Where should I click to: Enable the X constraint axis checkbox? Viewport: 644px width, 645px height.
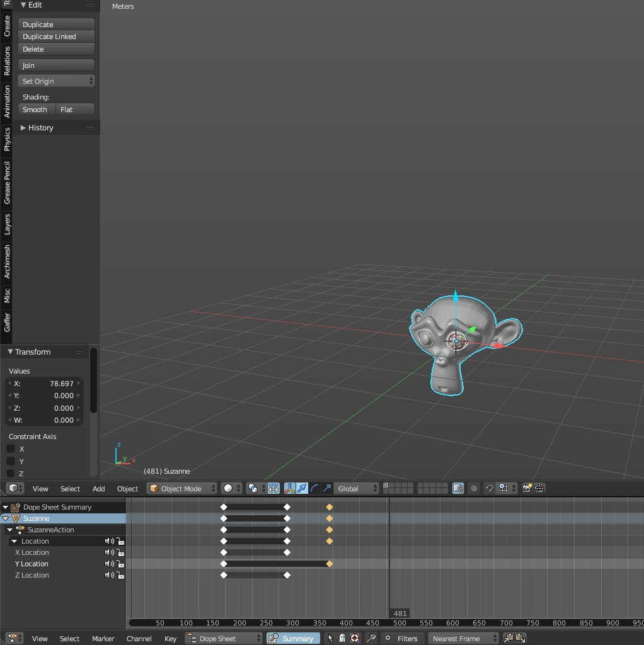coord(11,448)
